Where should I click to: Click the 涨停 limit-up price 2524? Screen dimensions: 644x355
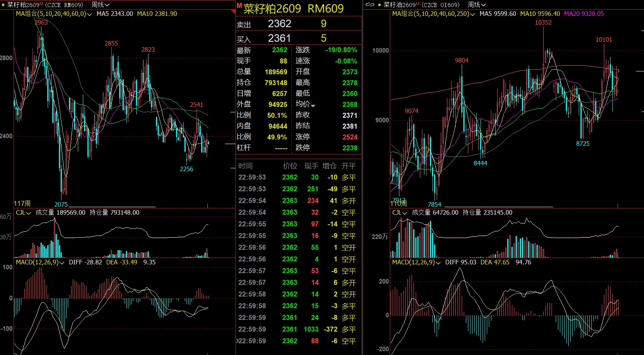(350, 137)
